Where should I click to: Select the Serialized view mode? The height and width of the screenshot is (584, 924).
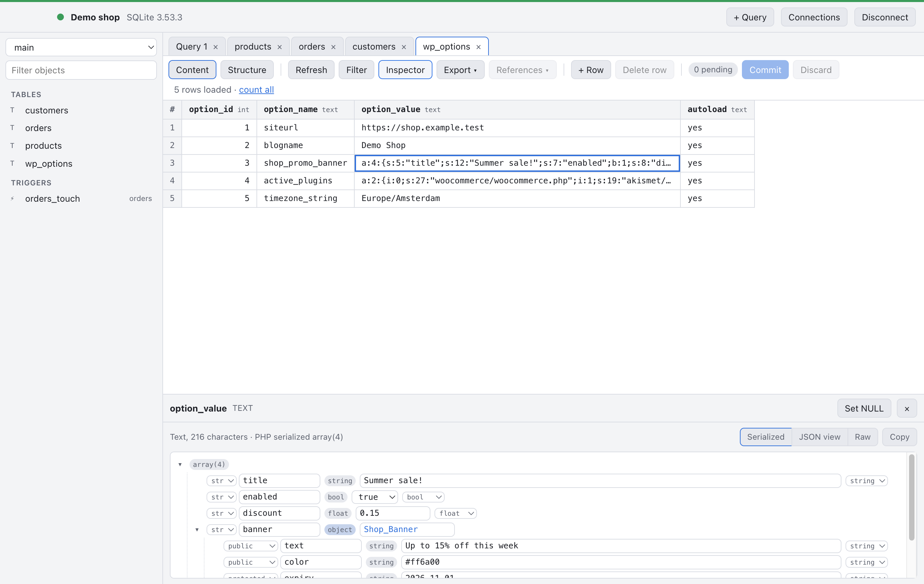coord(765,437)
